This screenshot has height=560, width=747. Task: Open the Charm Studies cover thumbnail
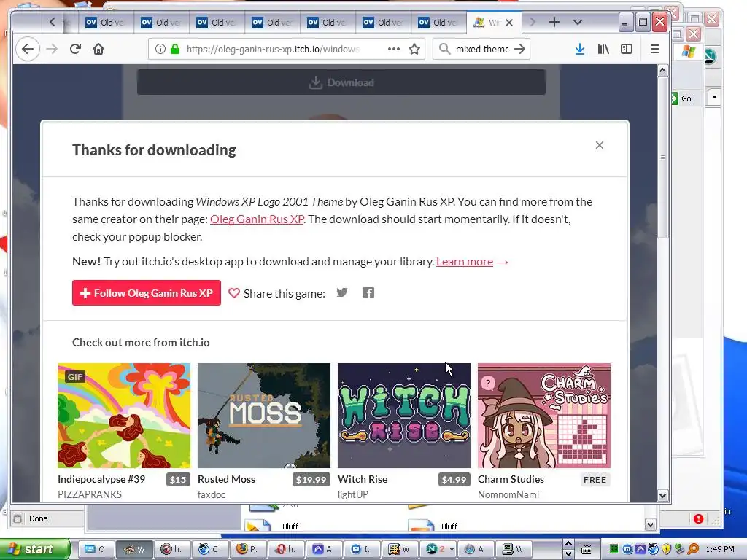(x=544, y=415)
